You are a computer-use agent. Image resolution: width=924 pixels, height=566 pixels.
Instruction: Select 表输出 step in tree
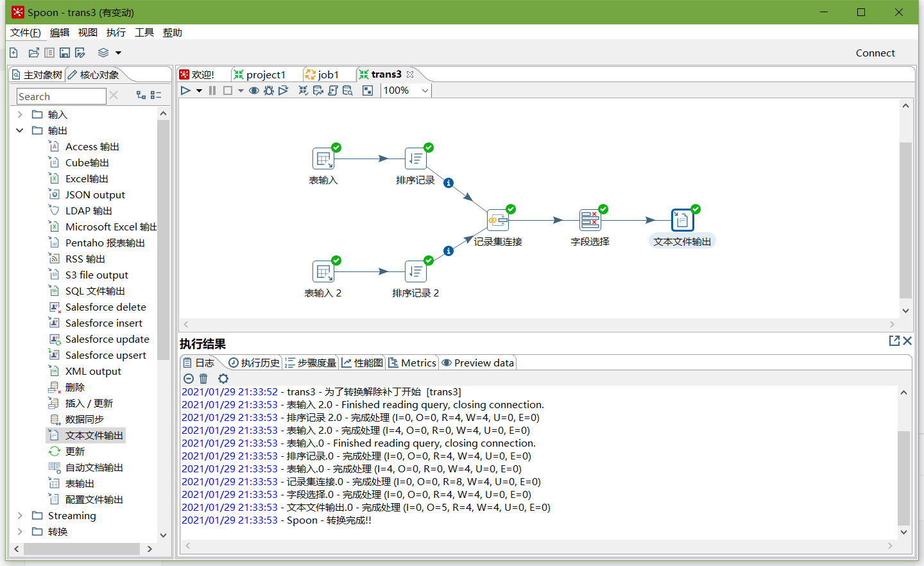[x=80, y=484]
